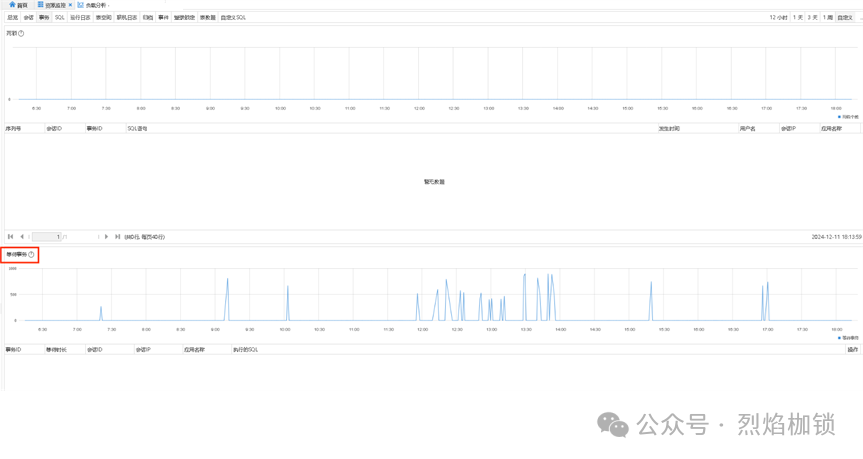Click the 13:30 spike in waiting chart
Image resolution: width=863 pixels, height=459 pixels.
[x=525, y=297]
